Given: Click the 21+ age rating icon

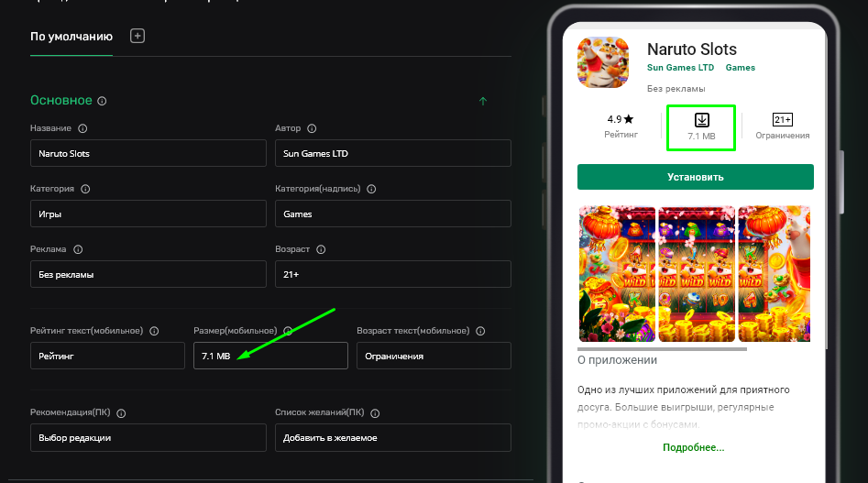Looking at the screenshot, I should [x=783, y=119].
